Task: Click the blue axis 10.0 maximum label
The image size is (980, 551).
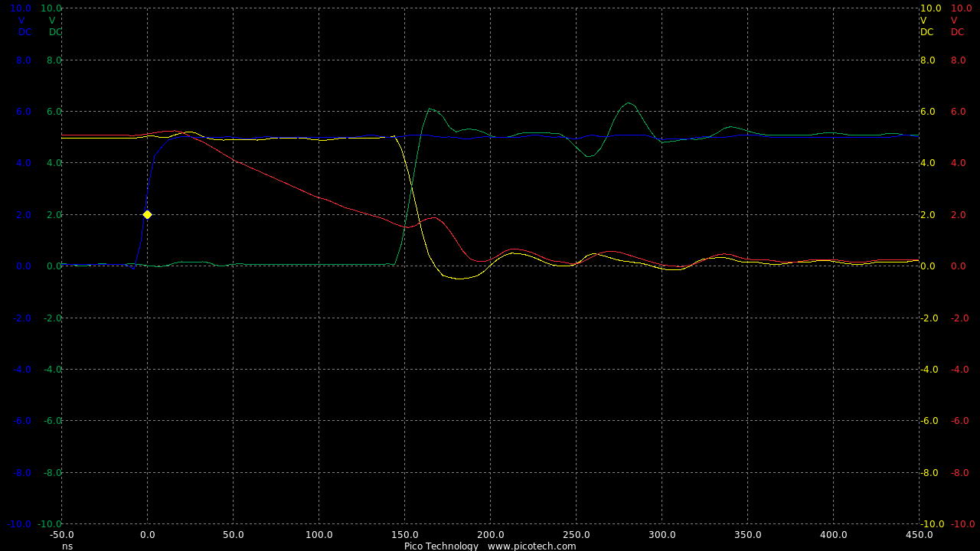Action: (21, 8)
